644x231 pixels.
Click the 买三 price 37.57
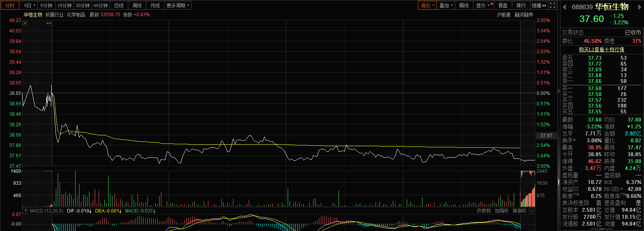(595, 100)
